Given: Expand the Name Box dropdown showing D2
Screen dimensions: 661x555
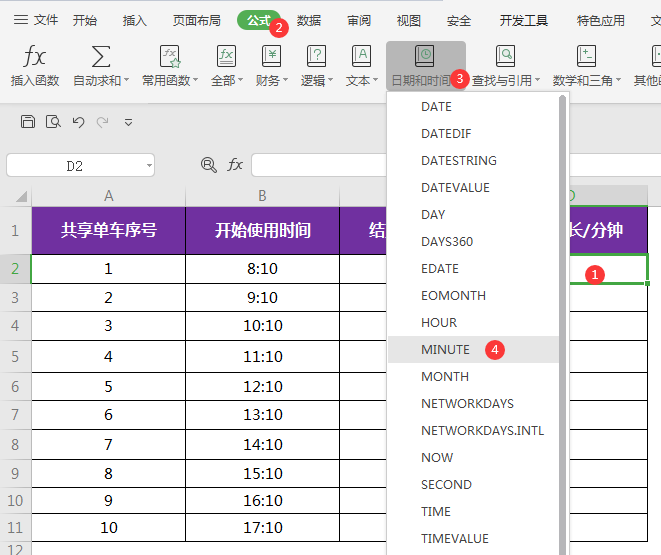Looking at the screenshot, I should [149, 166].
